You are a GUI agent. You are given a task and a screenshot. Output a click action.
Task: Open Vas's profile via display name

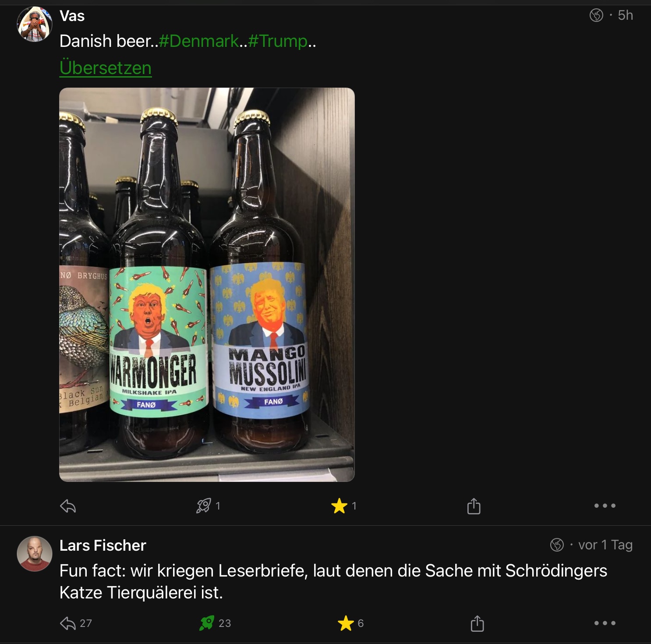72,16
